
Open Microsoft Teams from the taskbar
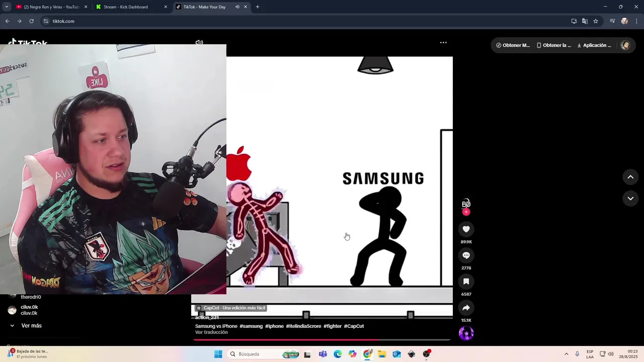pos(323,354)
